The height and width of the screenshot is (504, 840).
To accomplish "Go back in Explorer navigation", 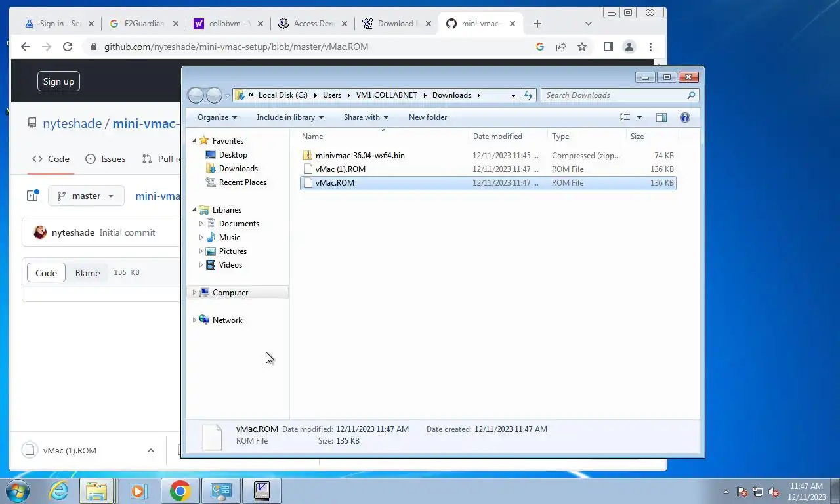I will (x=196, y=95).
